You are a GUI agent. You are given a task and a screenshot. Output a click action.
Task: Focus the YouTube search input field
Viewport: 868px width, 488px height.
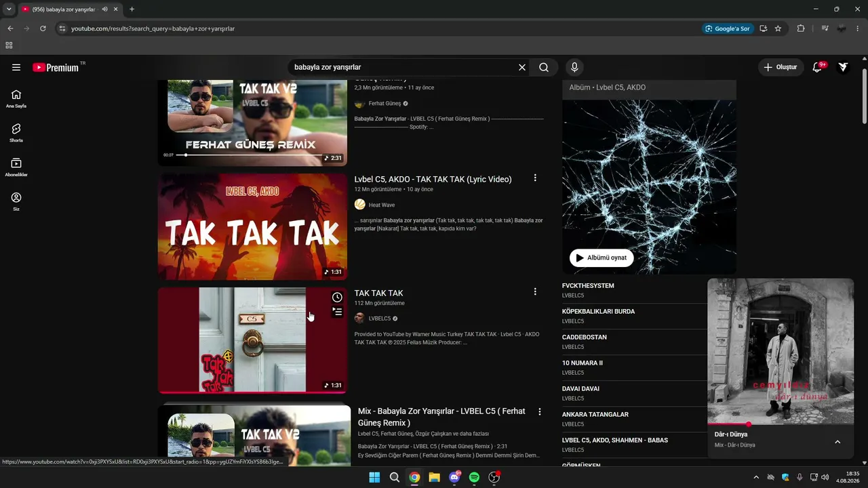tap(403, 67)
